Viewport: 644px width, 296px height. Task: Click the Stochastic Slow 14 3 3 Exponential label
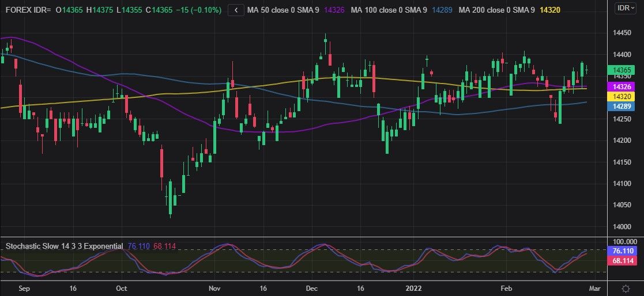coord(64,246)
